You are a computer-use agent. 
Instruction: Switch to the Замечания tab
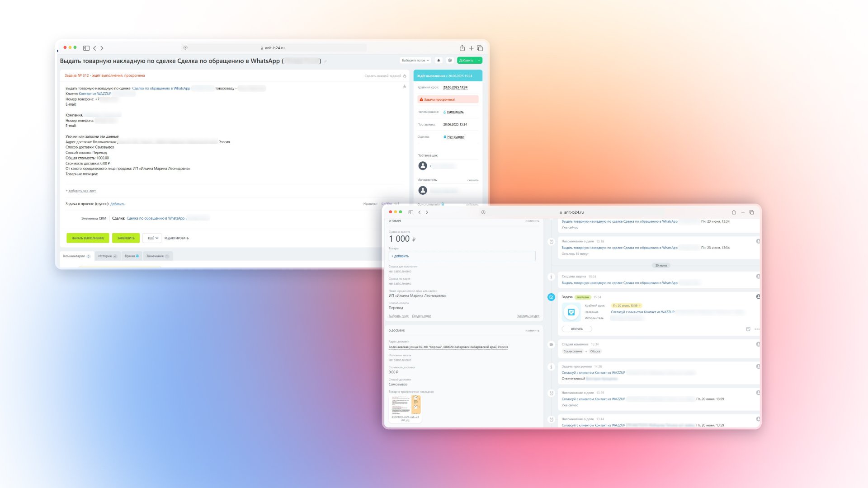pos(157,256)
